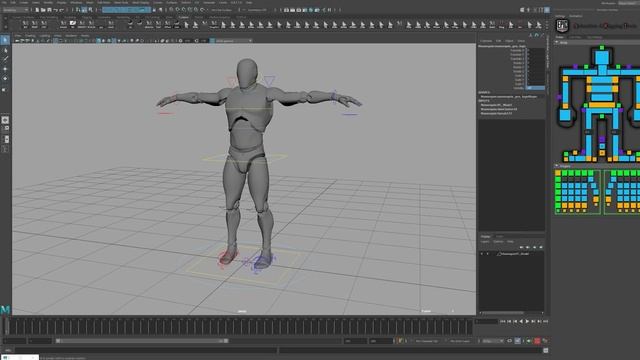The image size is (640, 360).
Task: Click the green head-top button in picker
Action: click(x=602, y=48)
